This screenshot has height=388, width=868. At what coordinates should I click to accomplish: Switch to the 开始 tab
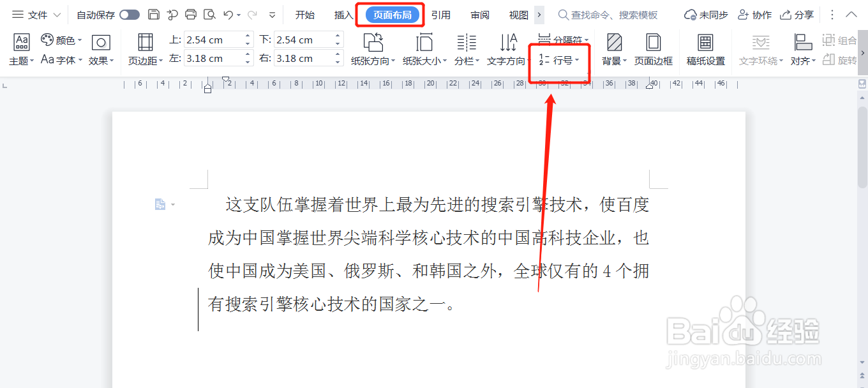[305, 15]
